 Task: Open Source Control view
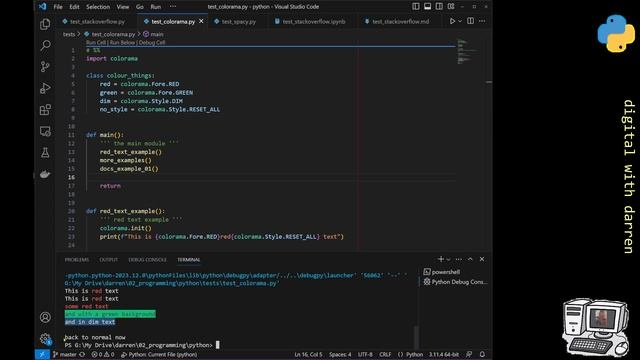(x=45, y=67)
